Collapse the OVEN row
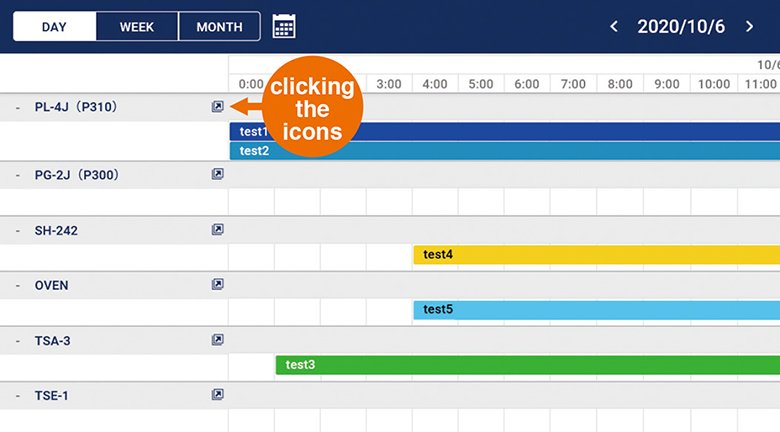780x432 pixels. (18, 286)
